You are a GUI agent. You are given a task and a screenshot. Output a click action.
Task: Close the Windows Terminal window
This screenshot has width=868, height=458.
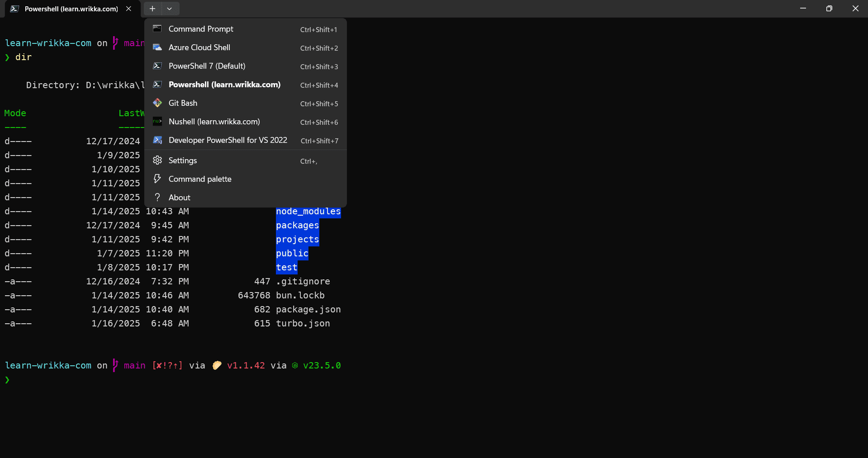pyautogui.click(x=855, y=9)
